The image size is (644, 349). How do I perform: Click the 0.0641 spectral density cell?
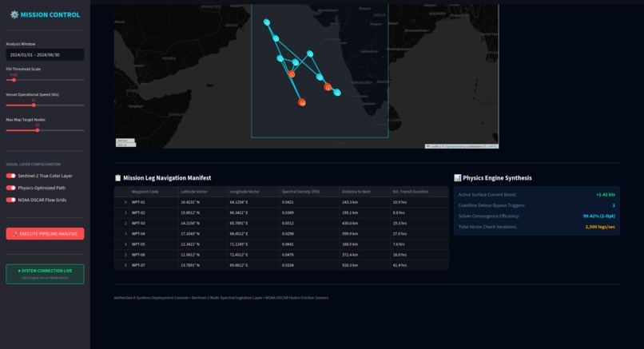click(x=310, y=244)
